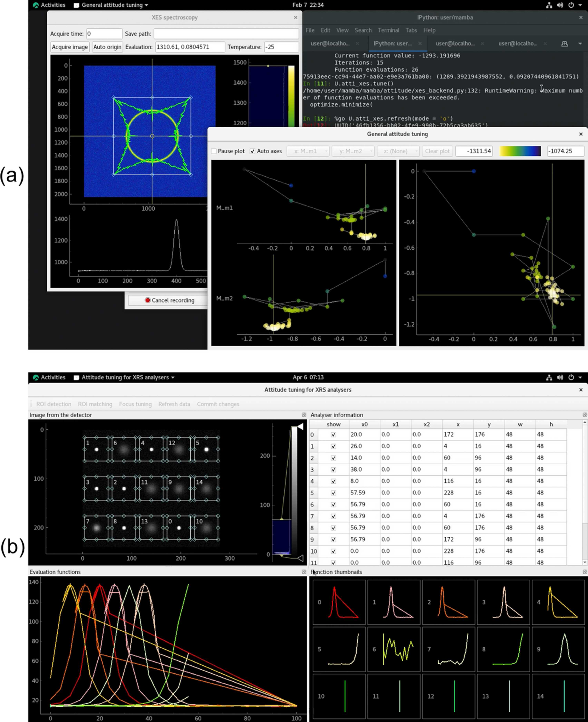
Task: Toggle show checkbox for analyser row 1
Action: (x=333, y=446)
